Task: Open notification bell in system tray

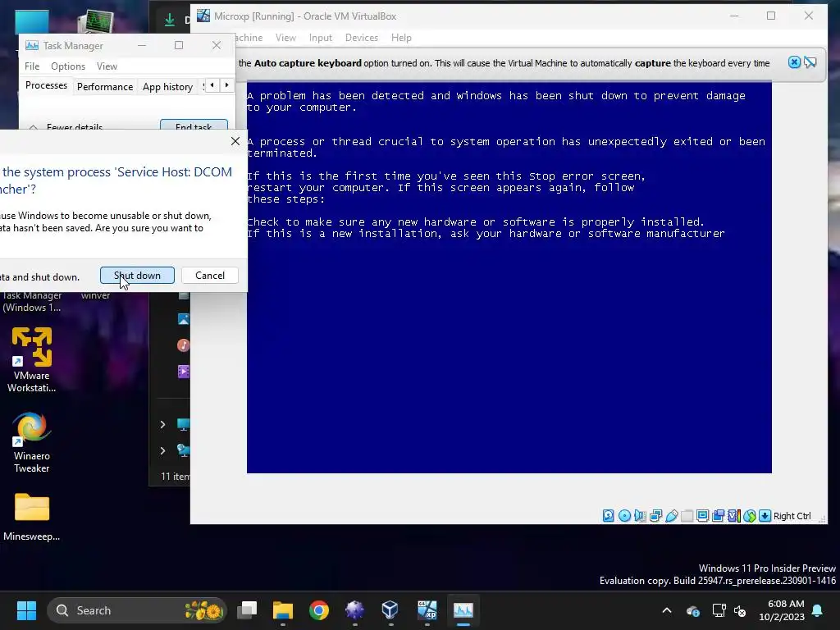Action: coord(818,610)
